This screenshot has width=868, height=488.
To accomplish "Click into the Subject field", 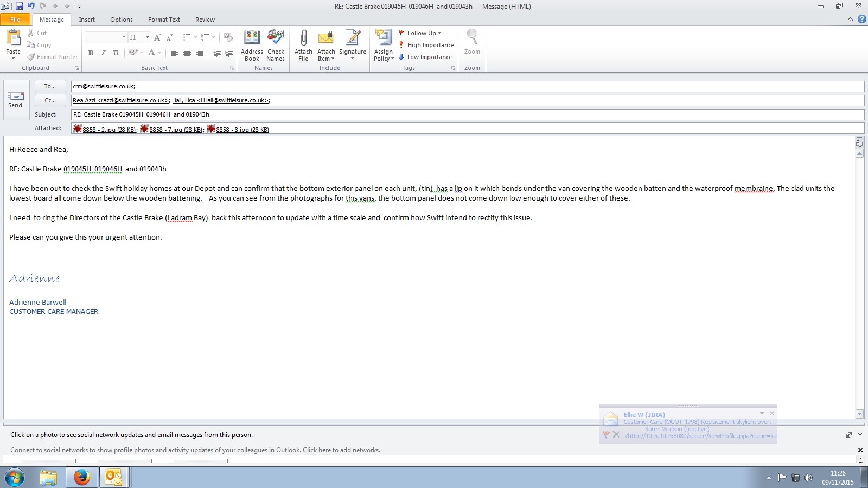I will click(468, 114).
